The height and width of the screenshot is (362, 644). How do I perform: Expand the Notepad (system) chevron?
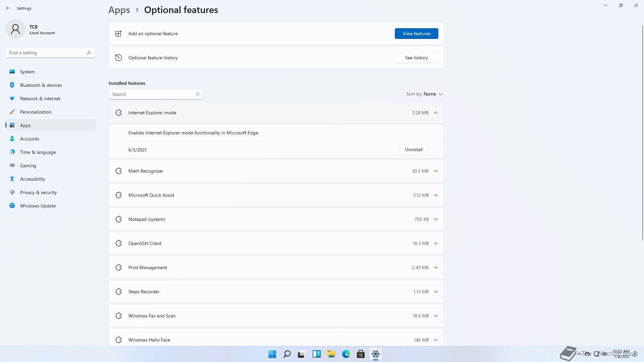click(436, 219)
